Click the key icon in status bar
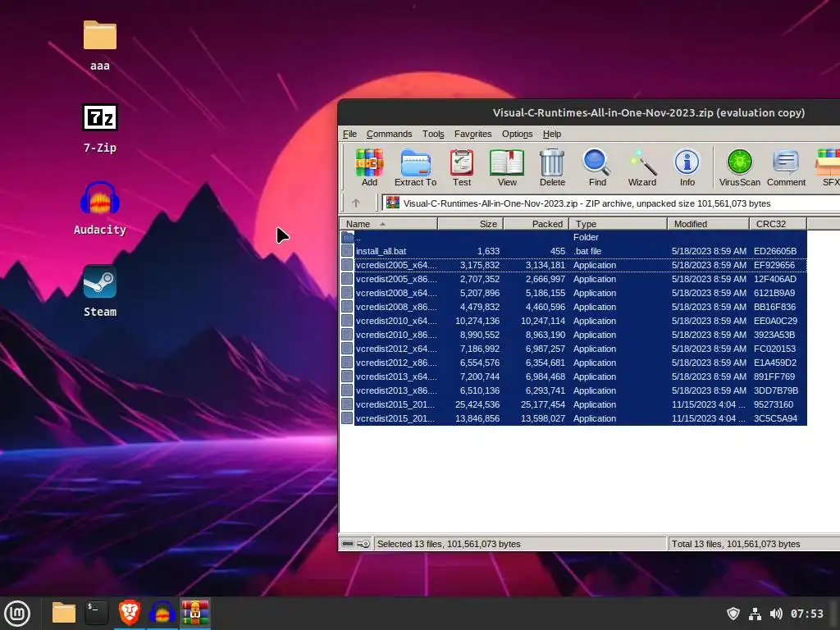This screenshot has height=630, width=840. 363,544
